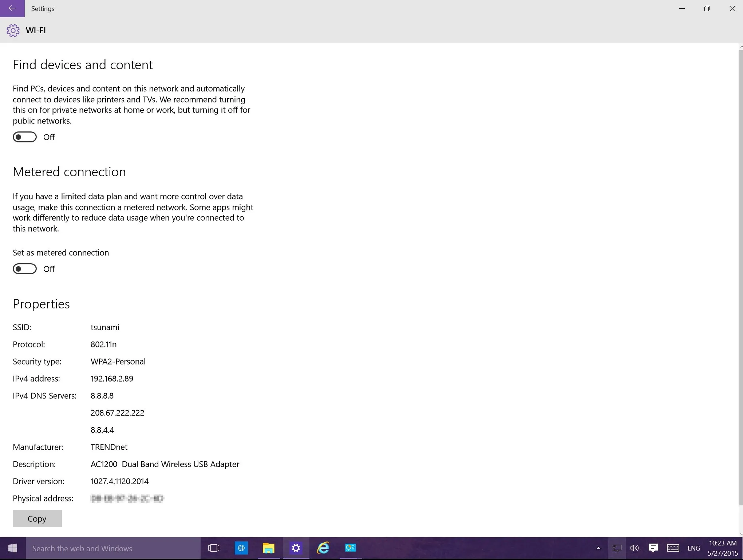Screen dimensions: 743x560
Task: Restore down the Settings window
Action: click(707, 8)
